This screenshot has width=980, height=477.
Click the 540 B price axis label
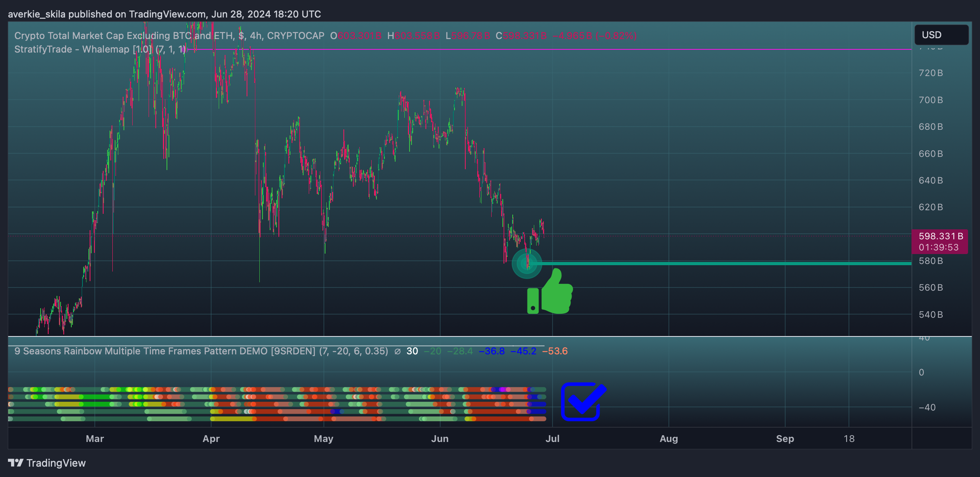[931, 315]
